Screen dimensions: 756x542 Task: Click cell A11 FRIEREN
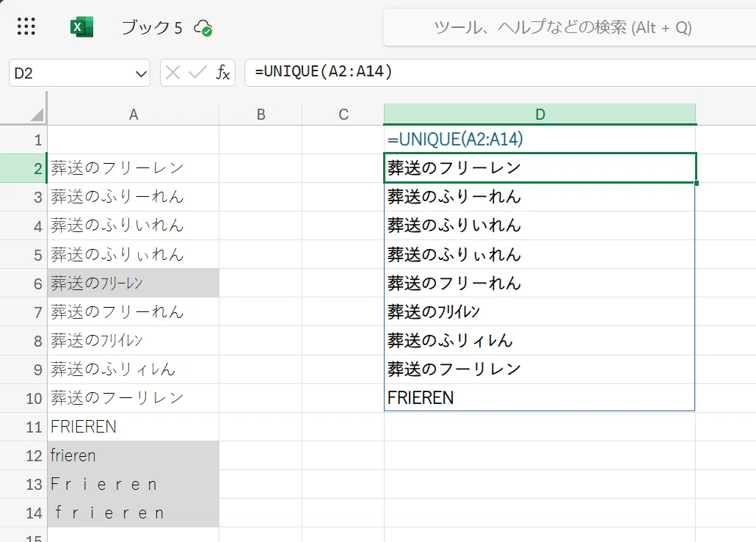(134, 427)
